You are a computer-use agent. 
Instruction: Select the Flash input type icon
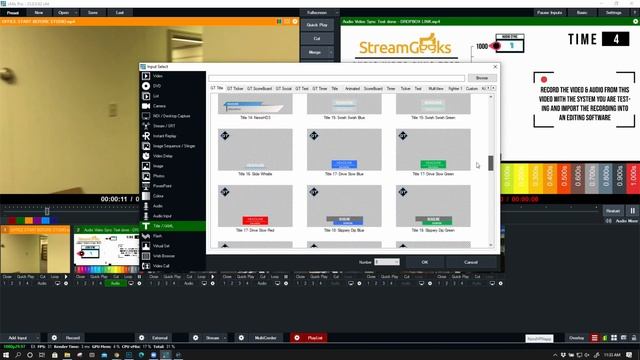pyautogui.click(x=146, y=236)
